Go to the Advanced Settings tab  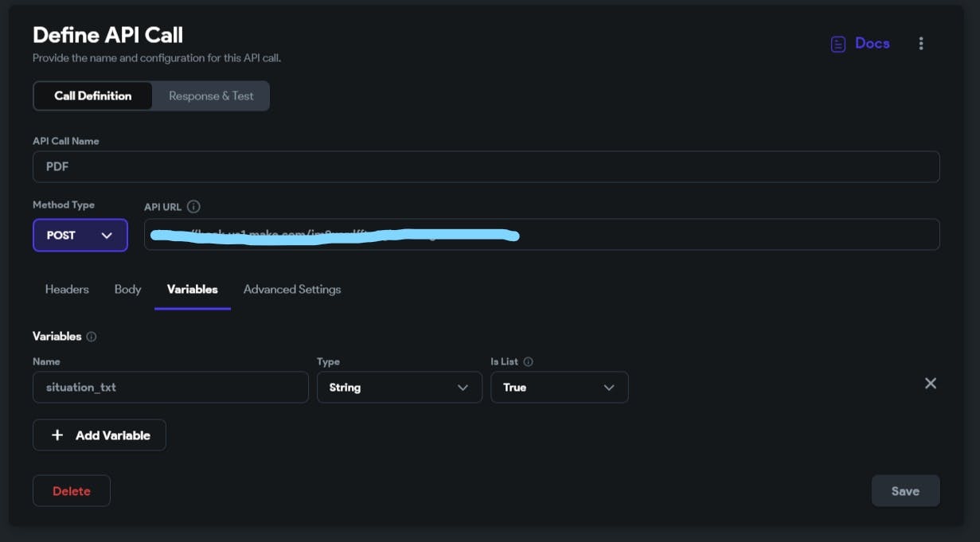(x=292, y=290)
